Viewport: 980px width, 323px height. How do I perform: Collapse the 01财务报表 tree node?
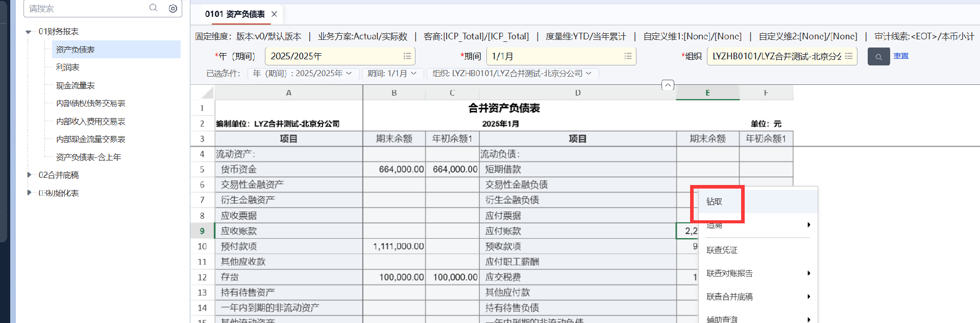click(29, 32)
